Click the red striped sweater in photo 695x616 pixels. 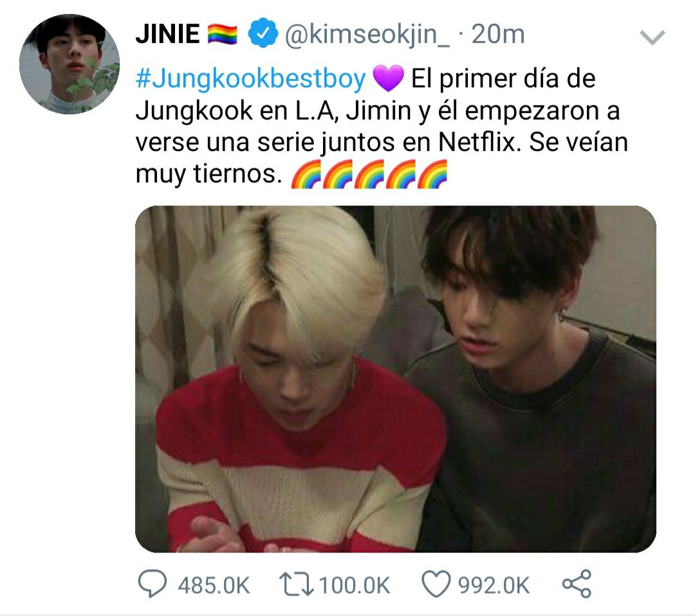pyautogui.click(x=297, y=460)
